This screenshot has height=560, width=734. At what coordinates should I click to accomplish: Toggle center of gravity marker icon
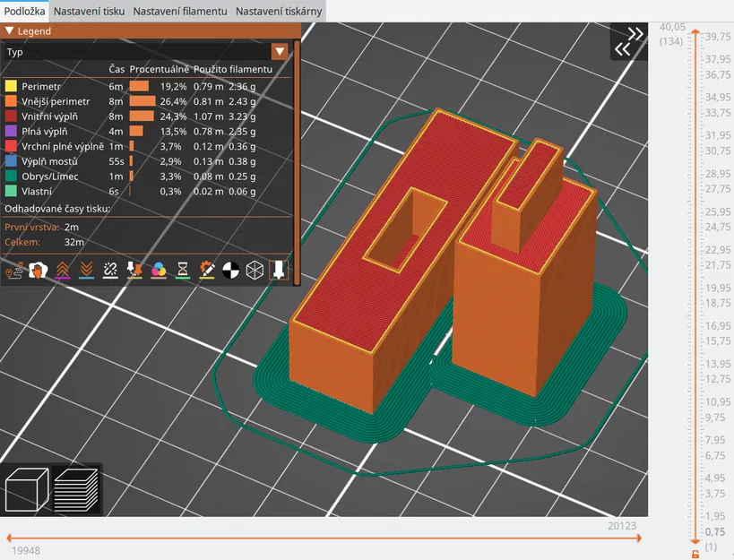(x=231, y=271)
